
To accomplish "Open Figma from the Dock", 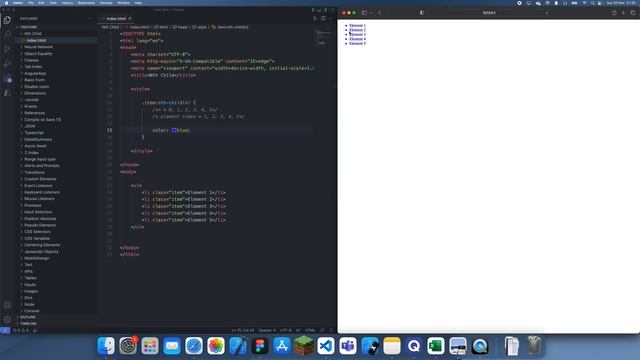I will coord(260,346).
